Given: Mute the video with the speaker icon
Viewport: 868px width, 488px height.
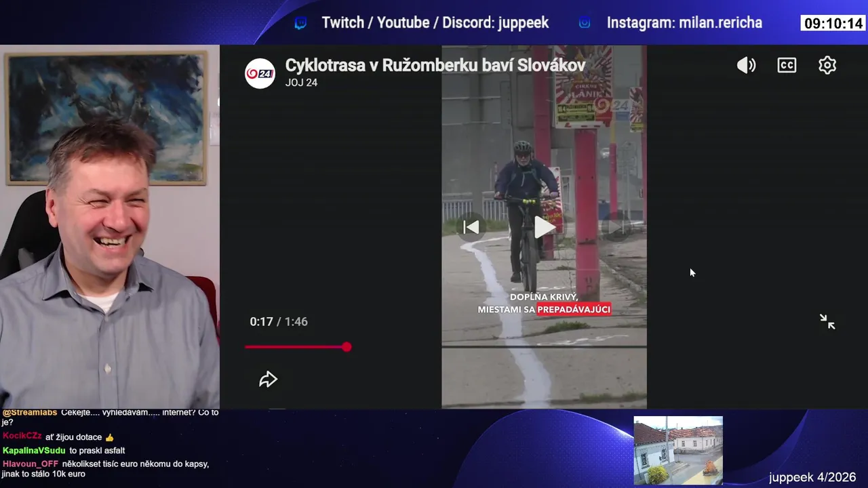Looking at the screenshot, I should 746,65.
